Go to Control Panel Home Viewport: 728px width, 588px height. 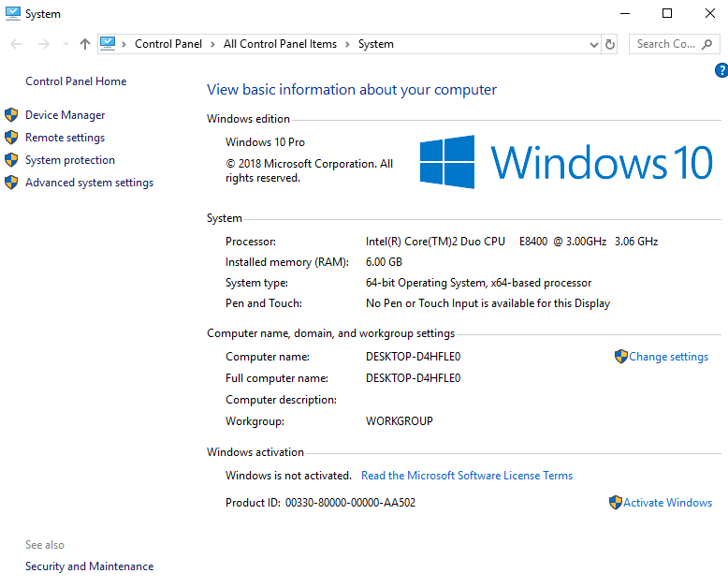[76, 81]
